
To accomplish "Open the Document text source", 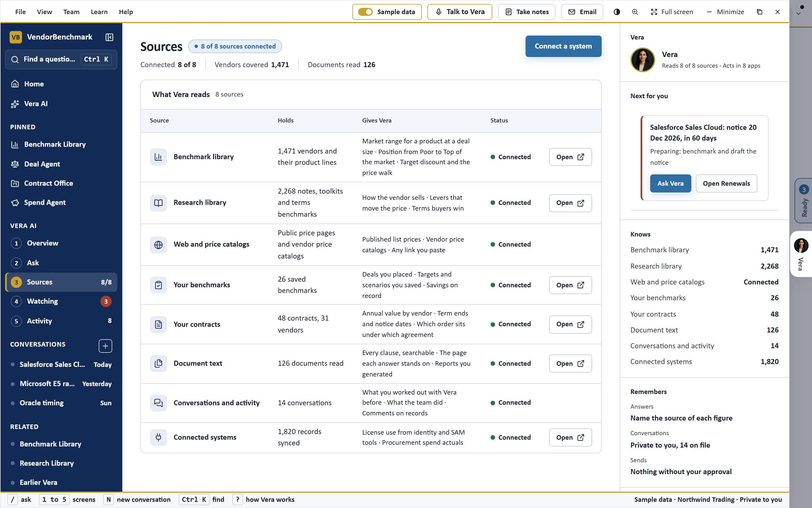I will [570, 364].
